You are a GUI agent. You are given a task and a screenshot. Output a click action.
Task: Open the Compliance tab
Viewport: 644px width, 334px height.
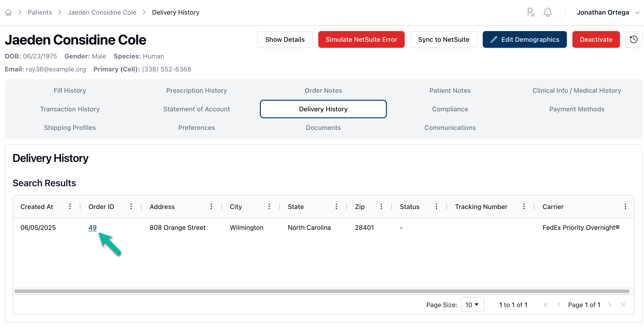click(450, 109)
